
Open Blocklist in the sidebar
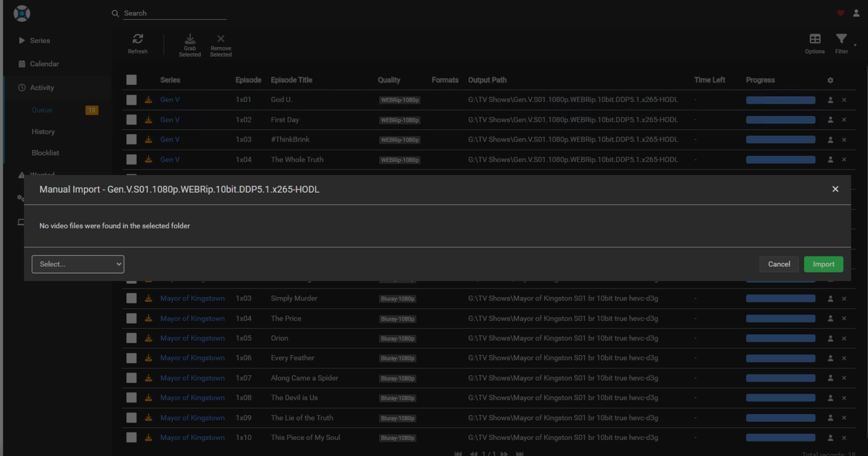click(45, 153)
